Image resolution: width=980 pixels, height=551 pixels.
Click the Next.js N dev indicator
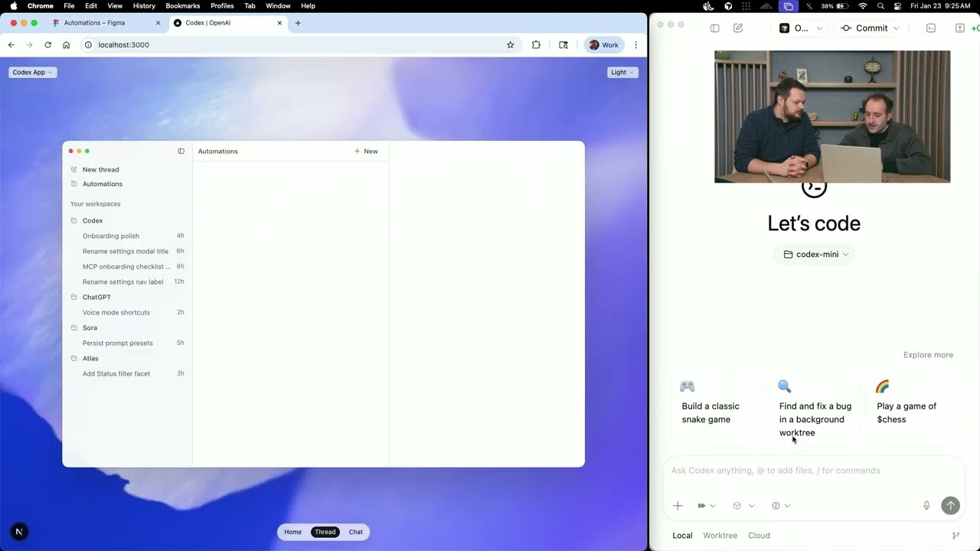[19, 532]
